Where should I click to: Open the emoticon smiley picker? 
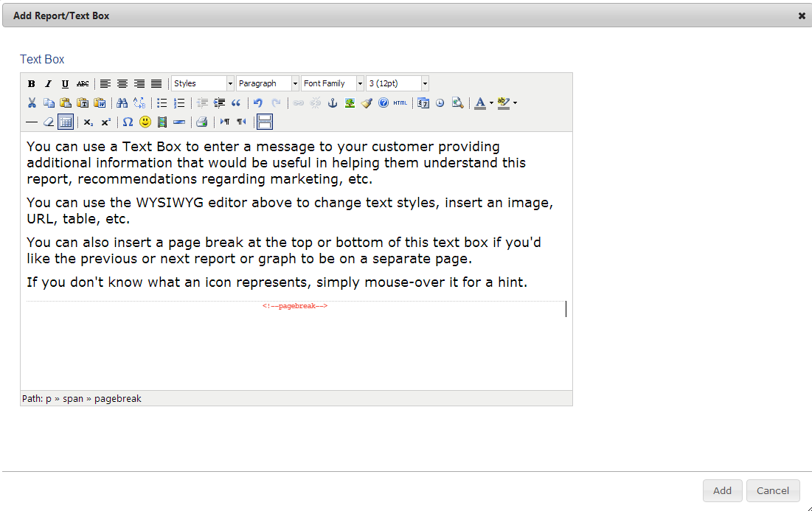[145, 122]
